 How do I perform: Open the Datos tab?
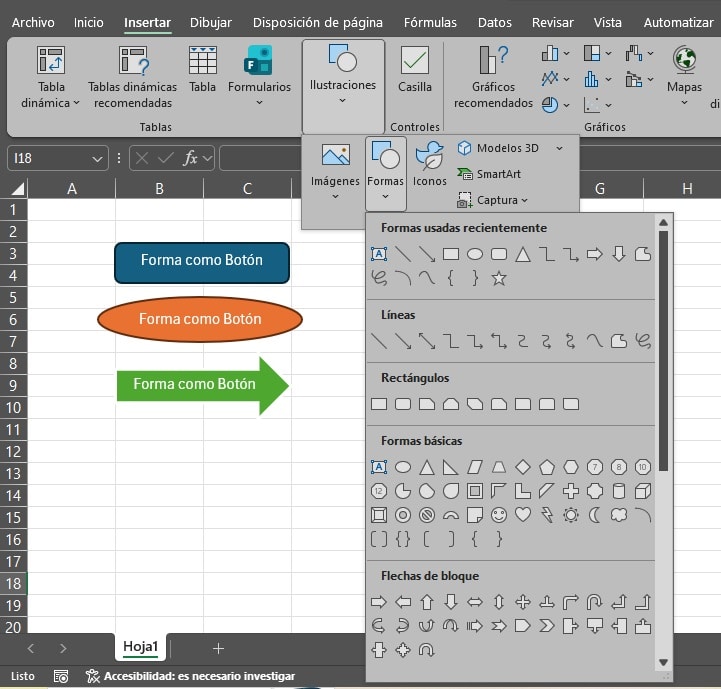click(x=494, y=23)
